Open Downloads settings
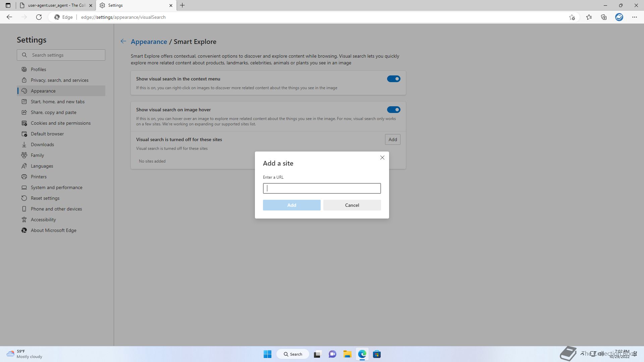This screenshot has height=362, width=644. [61, 144]
